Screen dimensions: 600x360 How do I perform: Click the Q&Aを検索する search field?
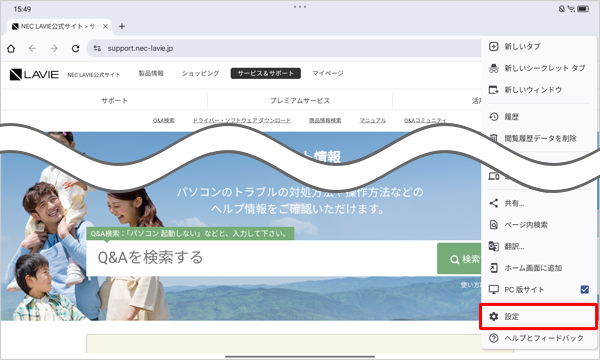click(x=261, y=258)
